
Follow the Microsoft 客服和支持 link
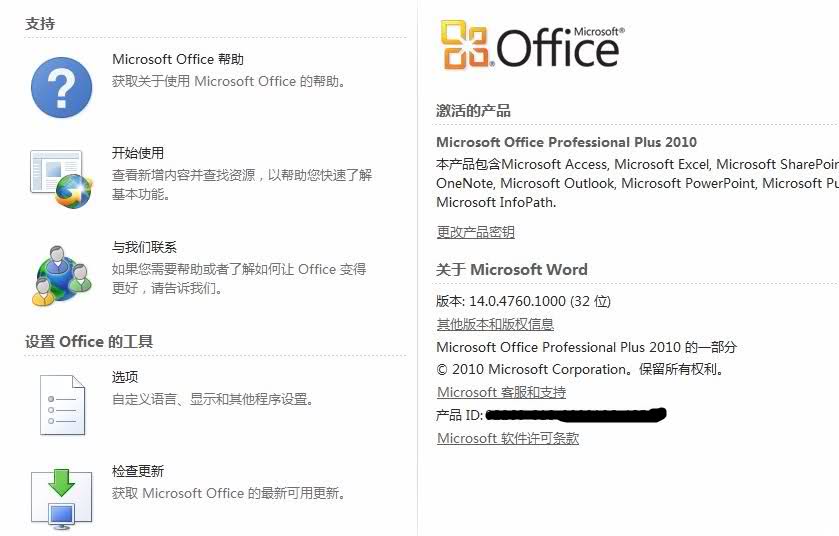(501, 392)
